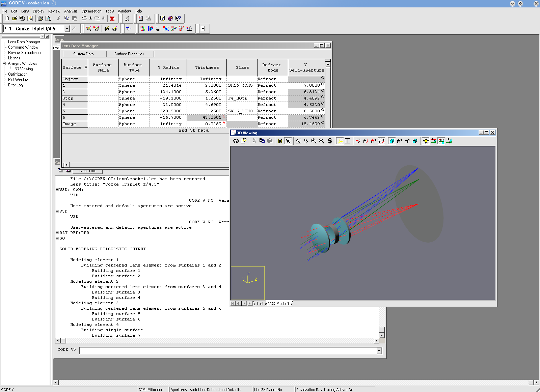The image size is (540, 392).
Task: Open the help question-mark icon
Action: coord(163,19)
